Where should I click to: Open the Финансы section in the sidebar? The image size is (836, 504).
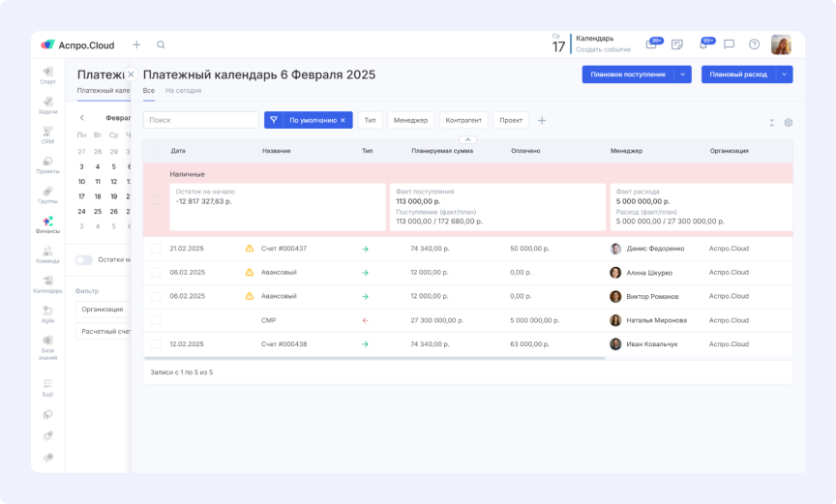47,223
